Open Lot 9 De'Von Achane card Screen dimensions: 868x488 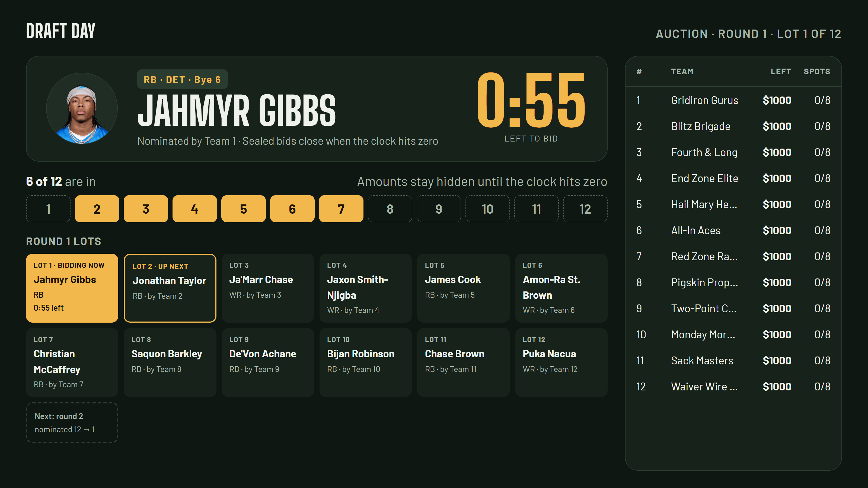pos(268,362)
